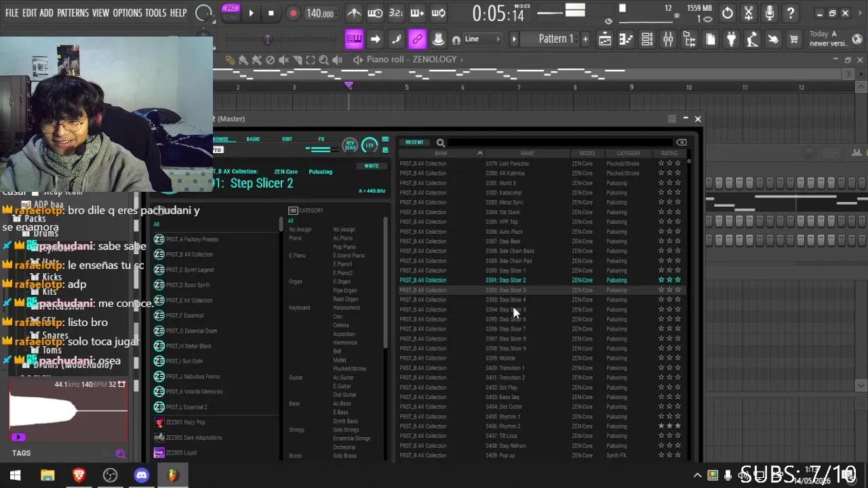Open the help question mark icon
The width and height of the screenshot is (868, 488).
(791, 13)
